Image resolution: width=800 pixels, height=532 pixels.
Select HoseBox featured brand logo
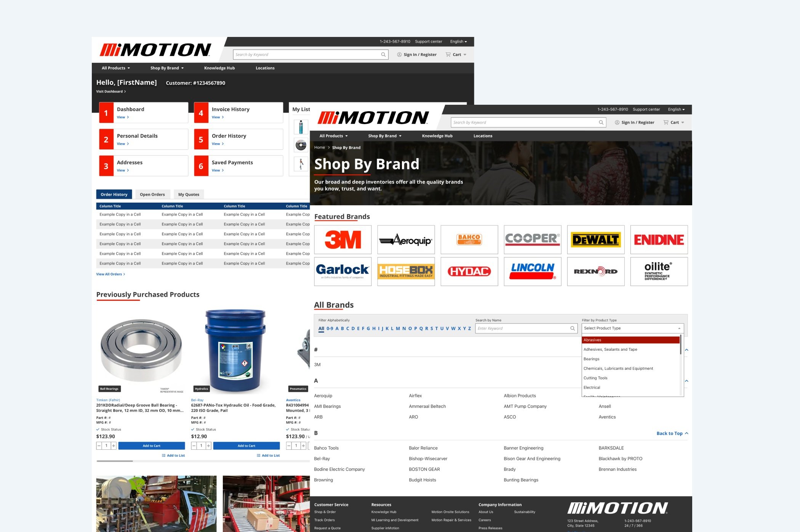click(x=406, y=272)
